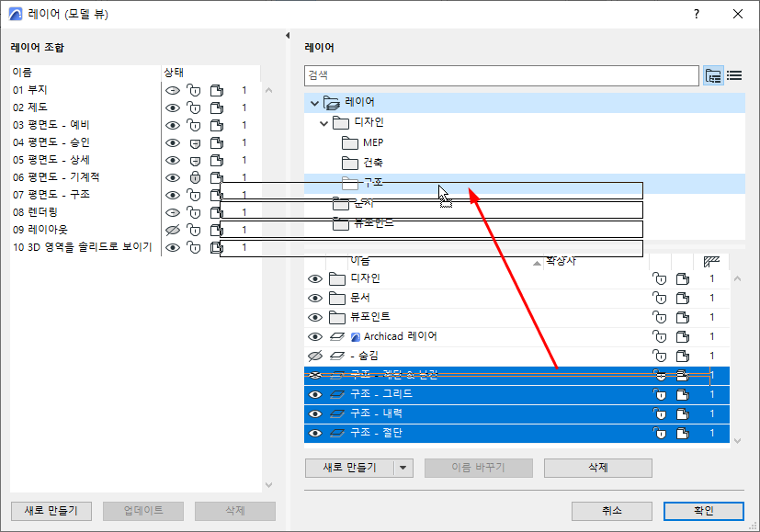Click lock icon in 디자인 folder row

click(660, 278)
